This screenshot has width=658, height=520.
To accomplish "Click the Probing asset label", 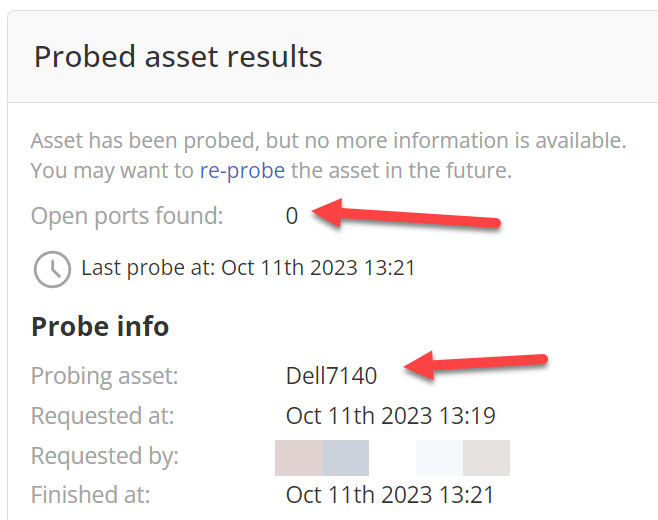I will pos(104,376).
